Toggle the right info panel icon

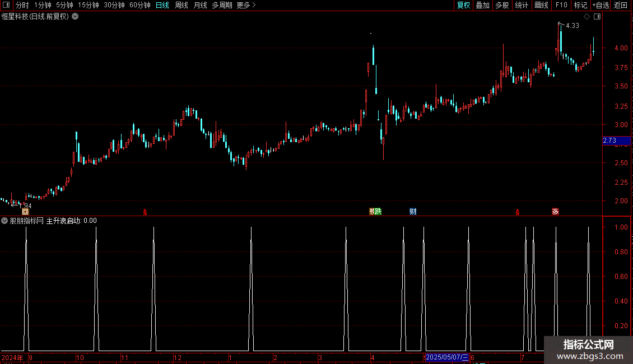597,17
